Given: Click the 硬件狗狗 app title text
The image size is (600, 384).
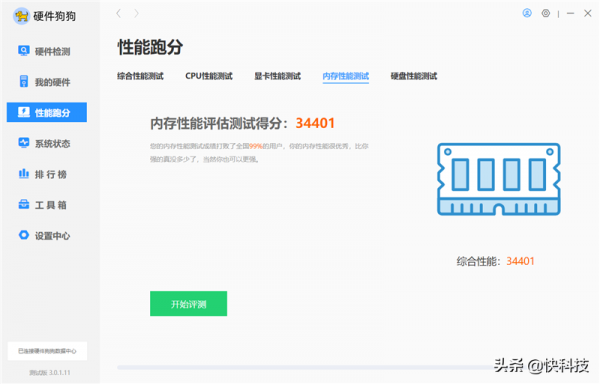Looking at the screenshot, I should [x=54, y=16].
